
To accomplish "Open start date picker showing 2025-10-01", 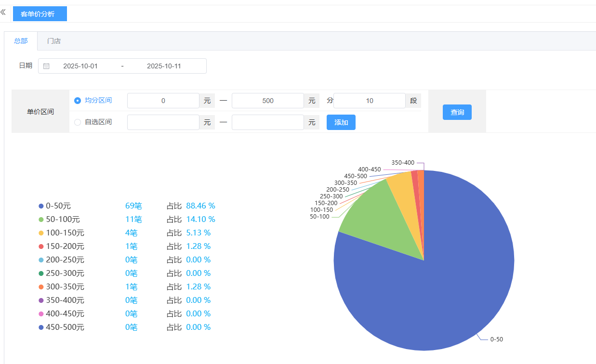I will click(x=80, y=66).
